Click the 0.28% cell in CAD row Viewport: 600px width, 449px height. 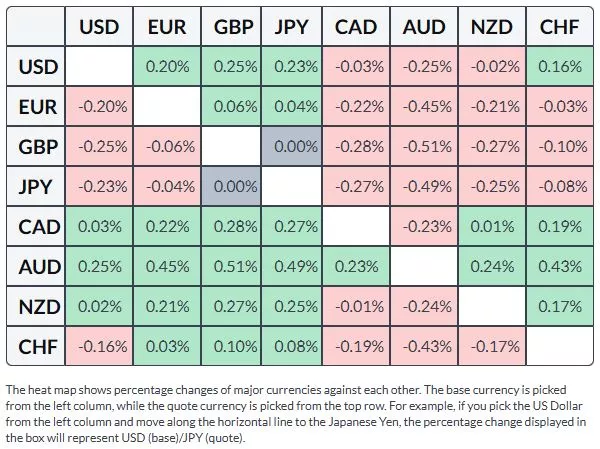233,227
